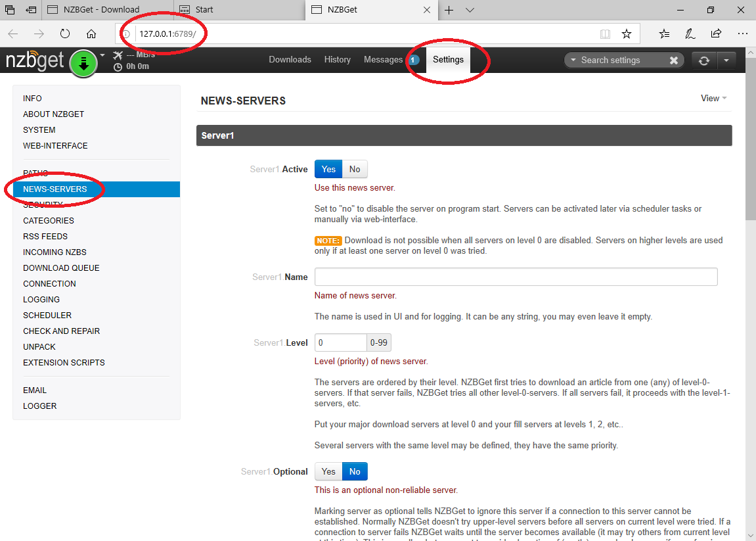Click the Server1 Level input field
Viewport: 756px width, 541px height.
[x=340, y=342]
